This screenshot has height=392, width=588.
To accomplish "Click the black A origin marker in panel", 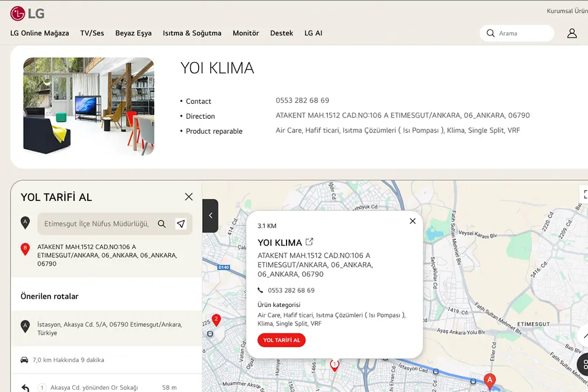I will tap(25, 223).
